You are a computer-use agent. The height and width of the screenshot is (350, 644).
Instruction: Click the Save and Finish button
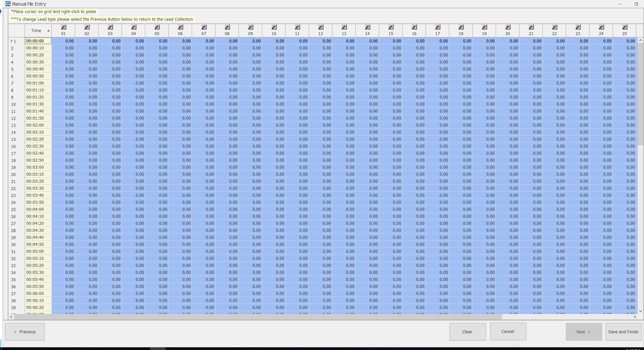click(623, 332)
